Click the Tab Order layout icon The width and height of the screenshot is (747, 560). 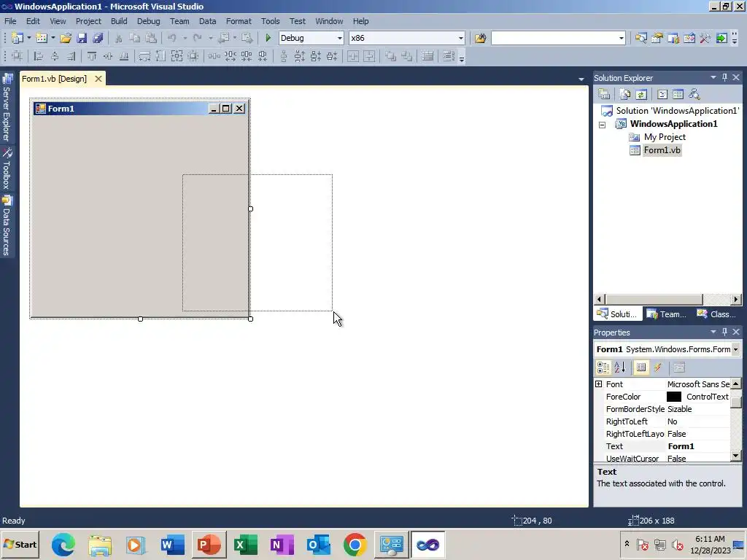(449, 56)
